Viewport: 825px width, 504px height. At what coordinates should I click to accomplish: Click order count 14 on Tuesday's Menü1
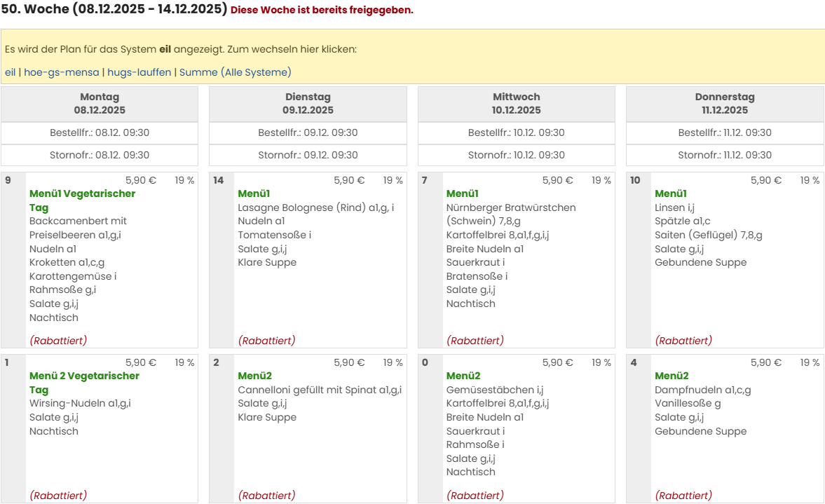coord(219,180)
